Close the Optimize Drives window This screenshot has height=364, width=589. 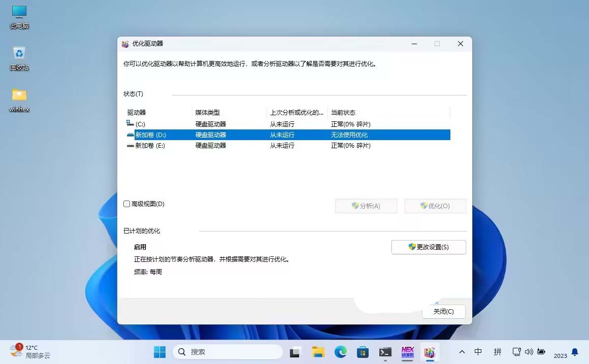(461, 44)
